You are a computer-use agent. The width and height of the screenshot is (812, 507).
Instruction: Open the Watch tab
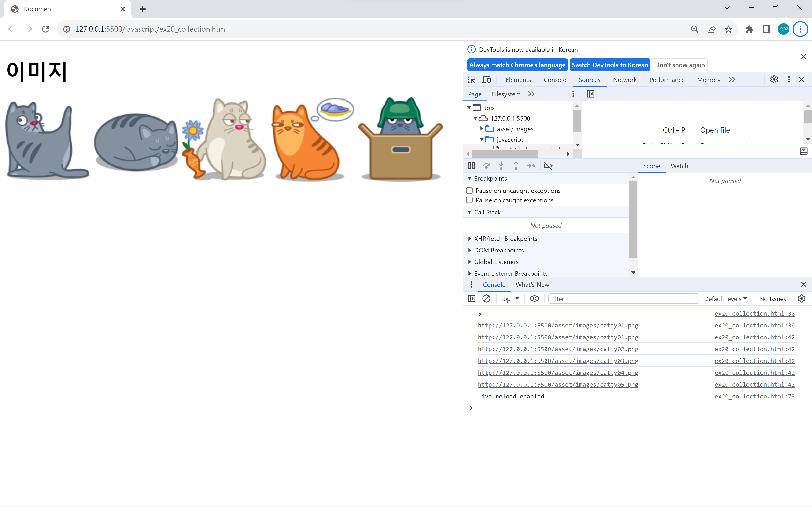679,166
